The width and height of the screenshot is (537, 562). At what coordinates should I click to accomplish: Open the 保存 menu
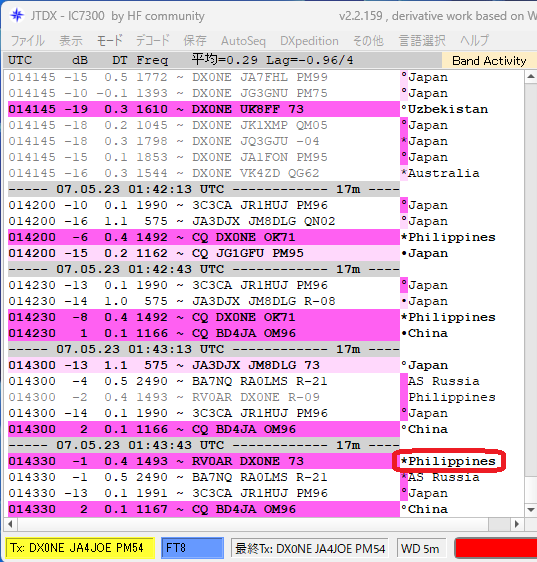click(195, 41)
